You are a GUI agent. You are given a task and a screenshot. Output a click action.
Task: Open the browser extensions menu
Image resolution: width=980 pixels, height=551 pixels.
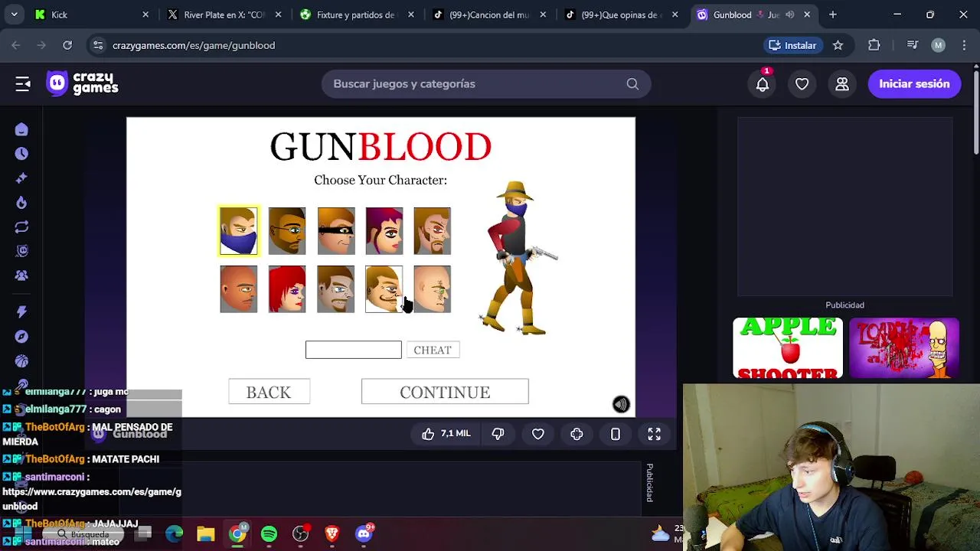tap(874, 45)
